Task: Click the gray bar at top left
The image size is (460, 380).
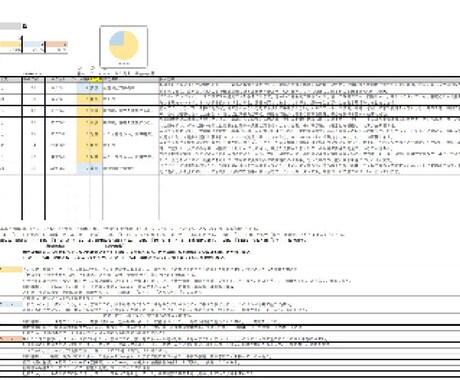Action: [10, 26]
